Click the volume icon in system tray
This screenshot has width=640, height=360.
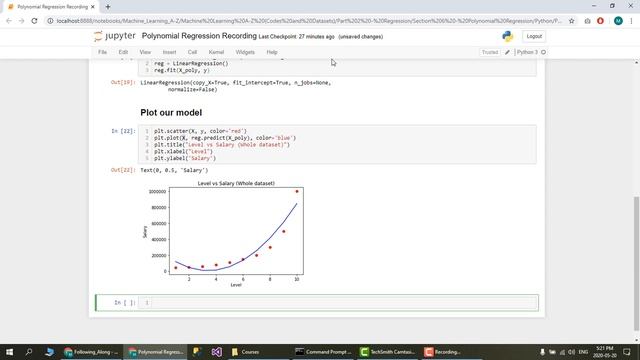pyautogui.click(x=571, y=352)
